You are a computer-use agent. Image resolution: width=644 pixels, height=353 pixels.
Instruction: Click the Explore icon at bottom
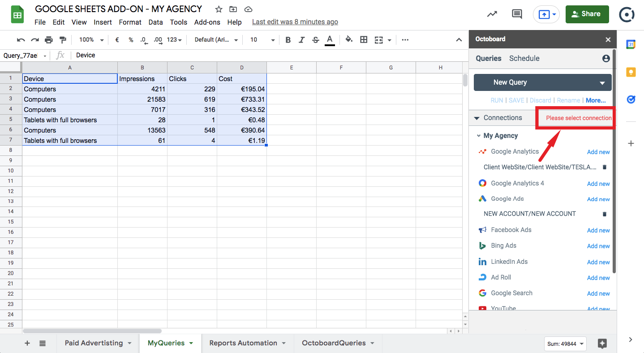point(602,344)
